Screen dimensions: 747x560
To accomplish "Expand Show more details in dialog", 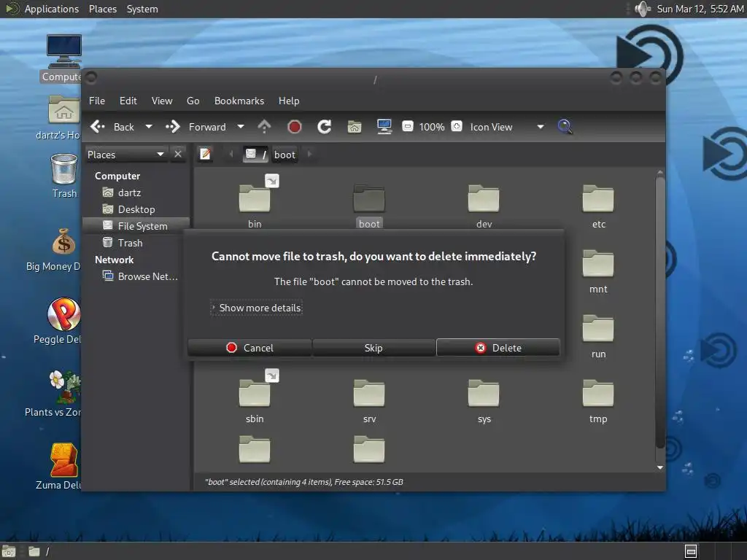I will [256, 308].
